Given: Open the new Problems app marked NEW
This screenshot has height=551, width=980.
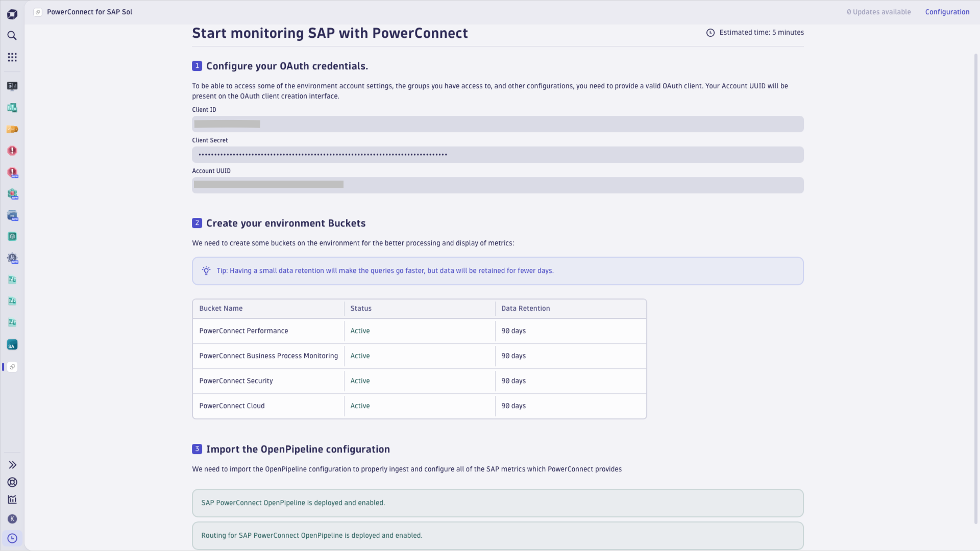Looking at the screenshot, I should tap(12, 173).
